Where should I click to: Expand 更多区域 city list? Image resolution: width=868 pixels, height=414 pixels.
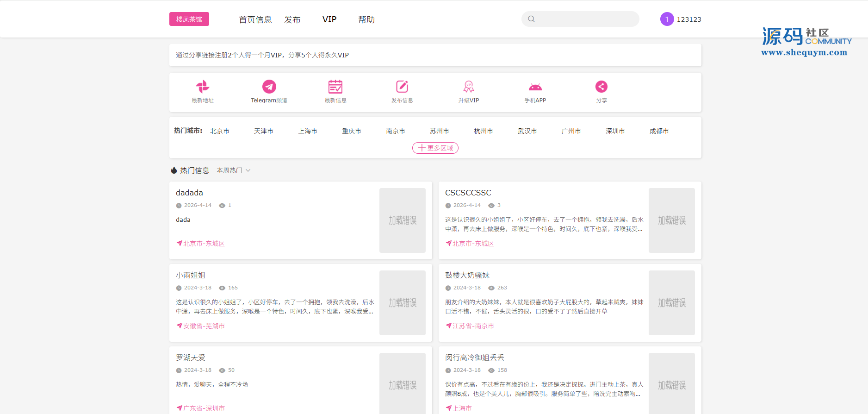click(435, 148)
